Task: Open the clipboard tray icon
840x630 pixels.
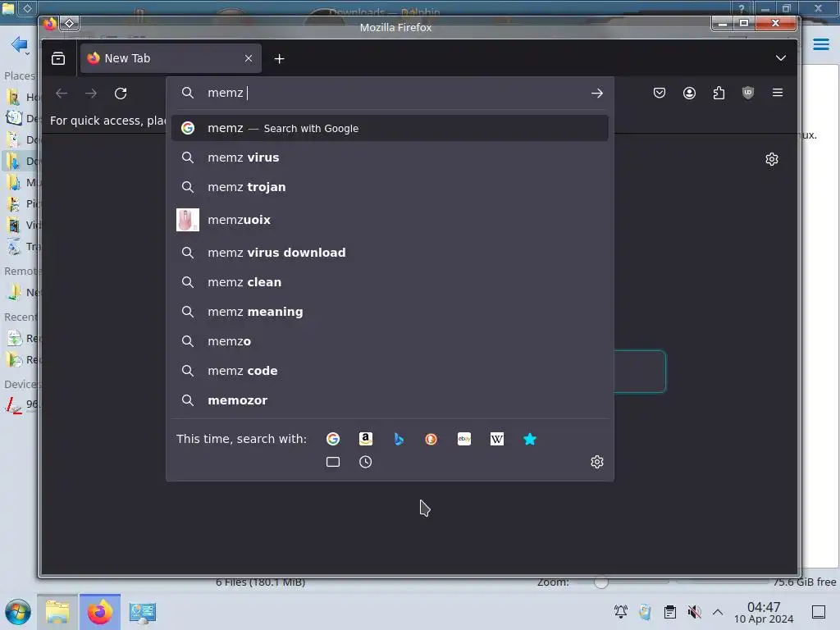Action: pyautogui.click(x=669, y=611)
